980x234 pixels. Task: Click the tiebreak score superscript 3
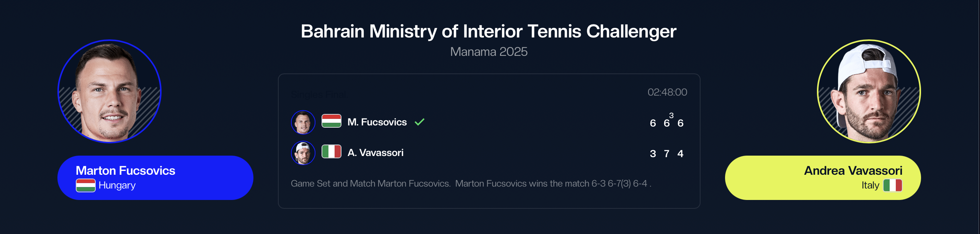point(671,115)
